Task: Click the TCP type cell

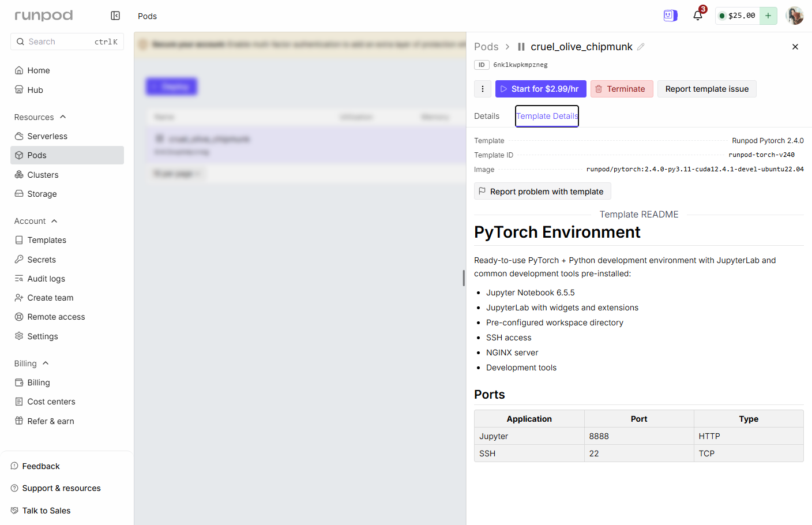Action: 749,453
